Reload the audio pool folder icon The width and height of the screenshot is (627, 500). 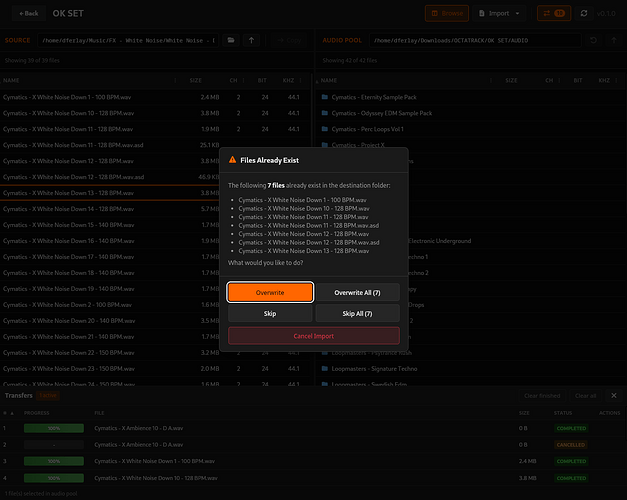point(593,40)
